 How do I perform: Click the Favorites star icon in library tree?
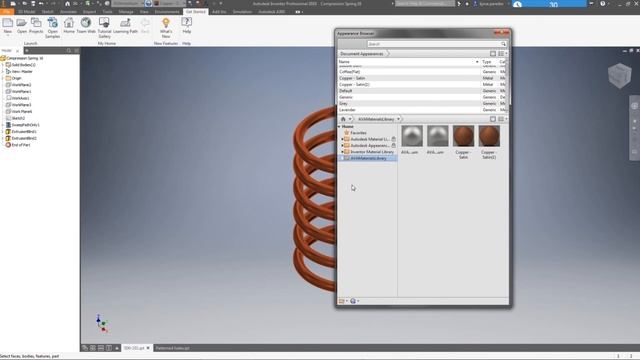click(x=347, y=133)
